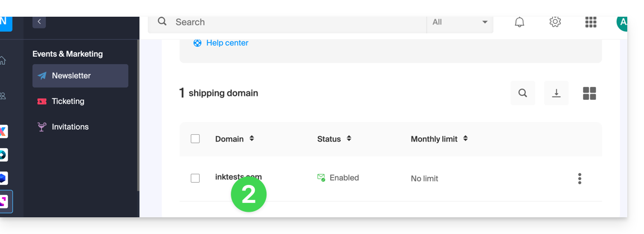This screenshot has width=644, height=234.
Task: Sort the table by Domain column
Action: coord(251,139)
